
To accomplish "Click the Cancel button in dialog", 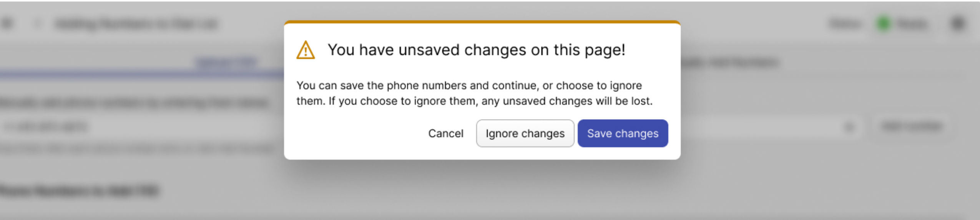I will (x=445, y=133).
